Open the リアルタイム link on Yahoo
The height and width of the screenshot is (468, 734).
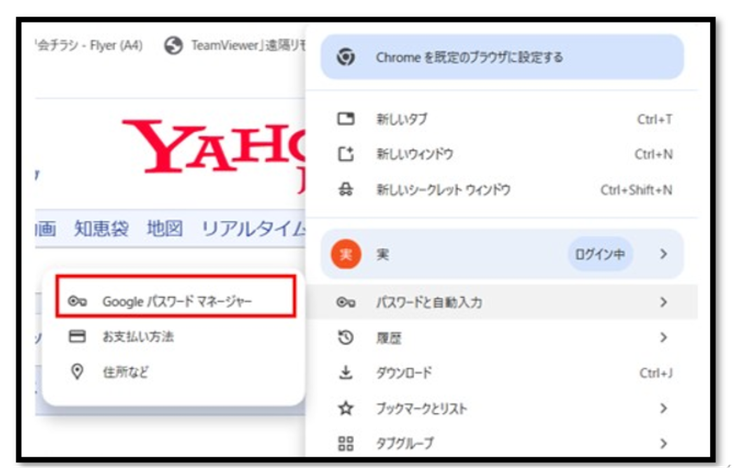tap(253, 229)
